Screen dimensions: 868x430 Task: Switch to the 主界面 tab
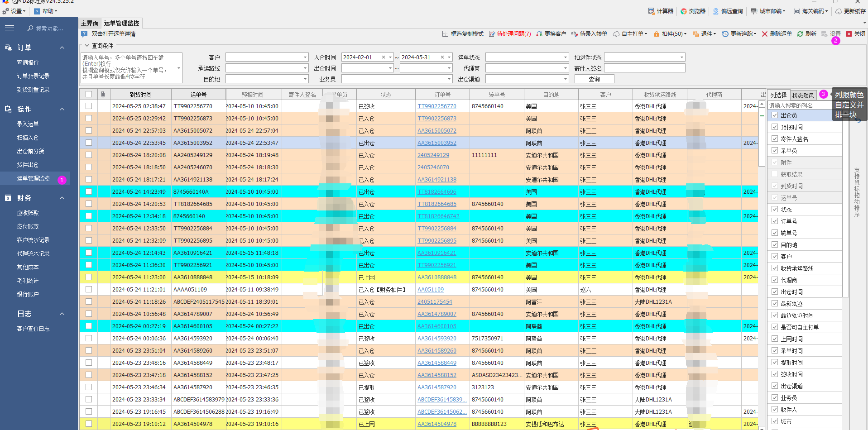click(90, 23)
